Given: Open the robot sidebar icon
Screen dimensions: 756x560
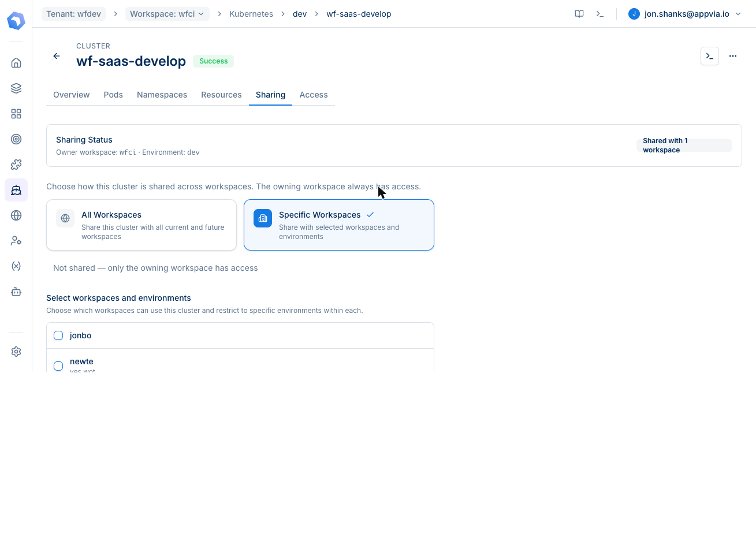Looking at the screenshot, I should pos(16,292).
